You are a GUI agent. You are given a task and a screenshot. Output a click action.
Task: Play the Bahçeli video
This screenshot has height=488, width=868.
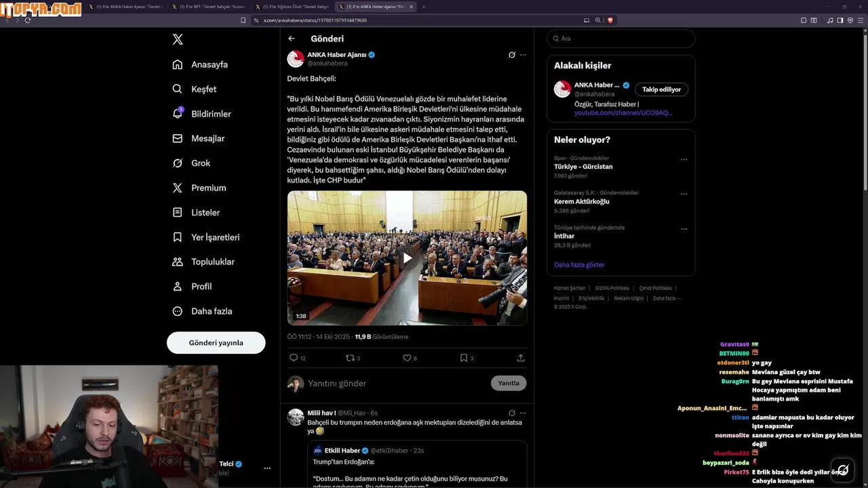[407, 258]
